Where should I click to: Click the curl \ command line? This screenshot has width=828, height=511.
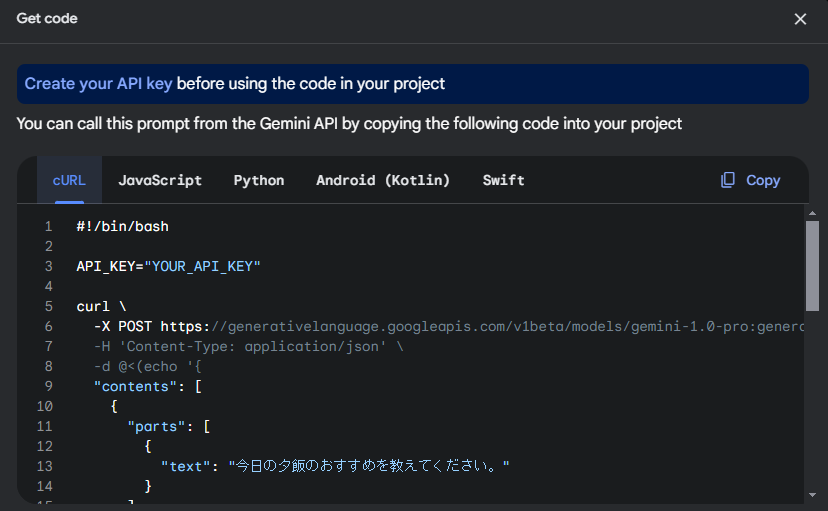[101, 306]
